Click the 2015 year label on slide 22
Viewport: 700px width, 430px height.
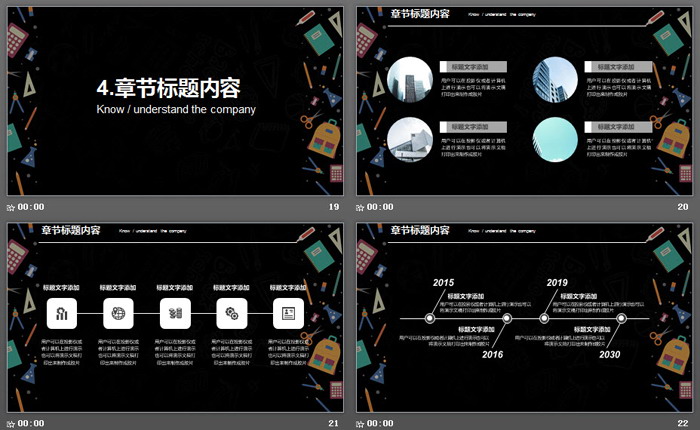pyautogui.click(x=443, y=283)
